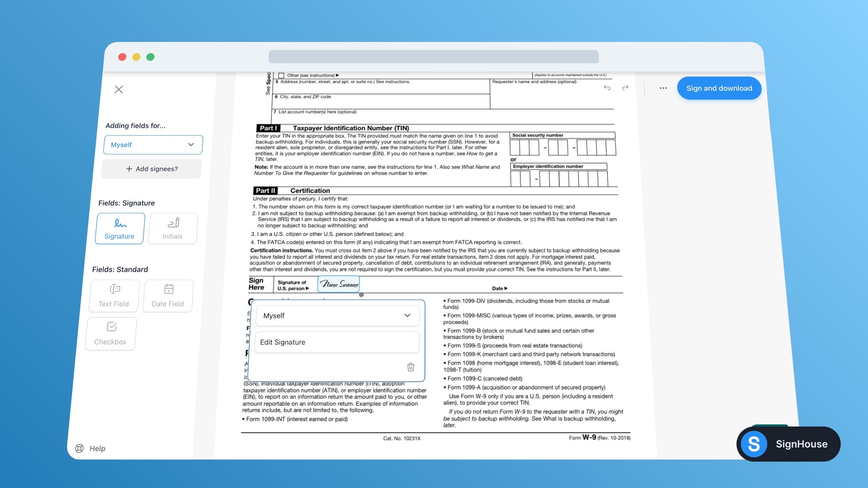Image resolution: width=868 pixels, height=488 pixels.
Task: Toggle the Myself selector in left panel
Action: (152, 145)
